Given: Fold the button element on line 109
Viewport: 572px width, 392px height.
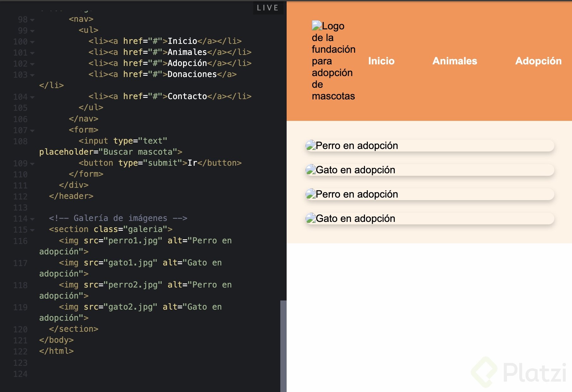Looking at the screenshot, I should click(x=32, y=164).
